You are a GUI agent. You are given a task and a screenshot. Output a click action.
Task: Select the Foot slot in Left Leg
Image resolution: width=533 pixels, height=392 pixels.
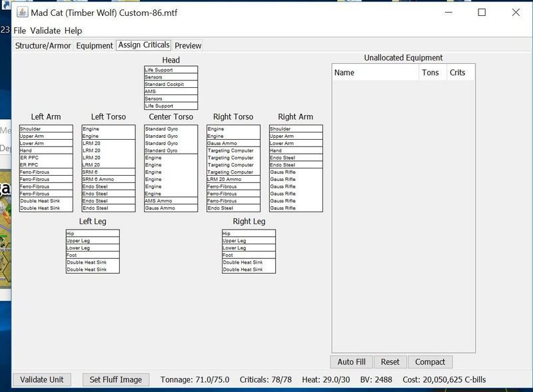pos(93,255)
